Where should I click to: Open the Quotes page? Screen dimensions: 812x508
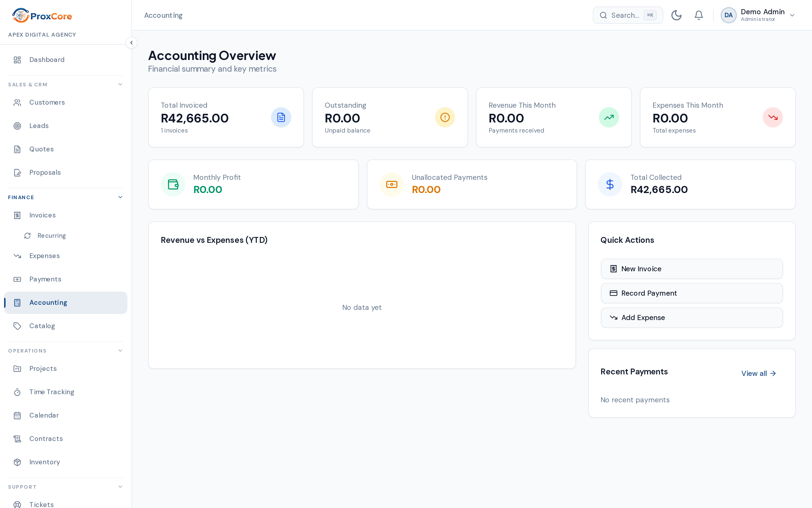(x=66, y=149)
